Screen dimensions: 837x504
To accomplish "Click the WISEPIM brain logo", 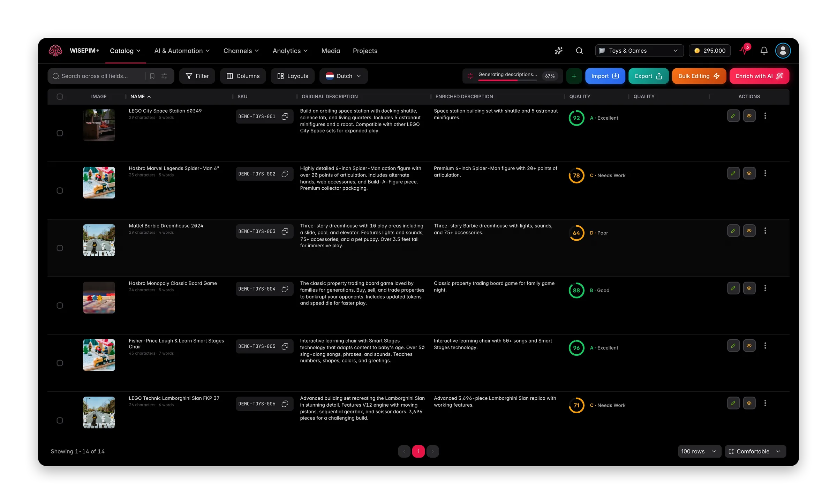I will pyautogui.click(x=55, y=51).
